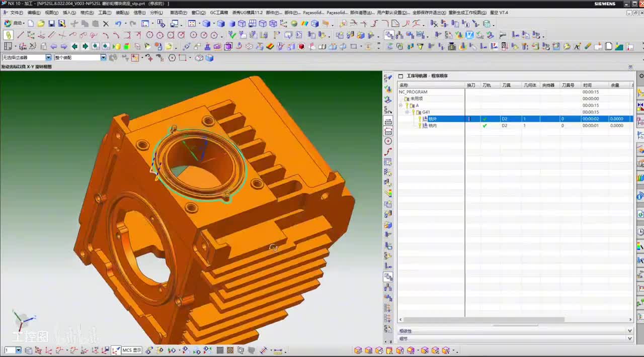The width and height of the screenshot is (644, 357).
Task: Open a file with the folder icon
Action: [x=41, y=24]
